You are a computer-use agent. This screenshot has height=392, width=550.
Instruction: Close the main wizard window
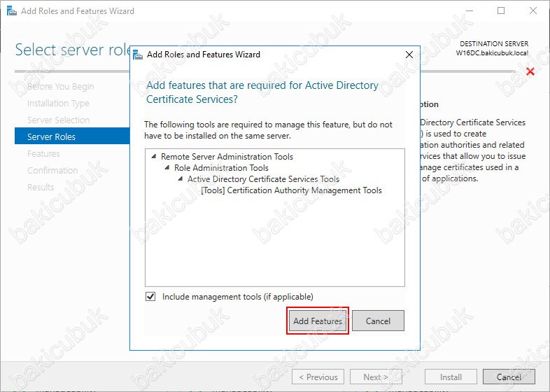[533, 11]
